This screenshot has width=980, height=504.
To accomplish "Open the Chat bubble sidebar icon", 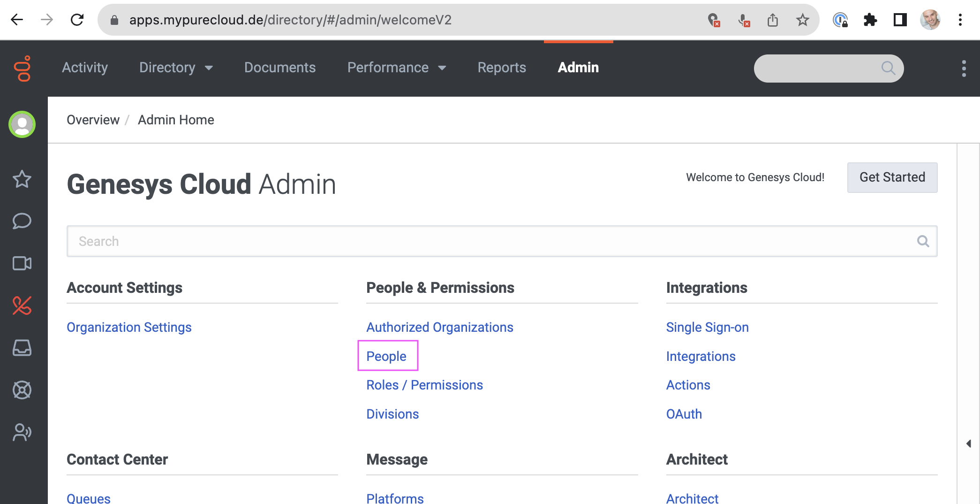I will 22,221.
